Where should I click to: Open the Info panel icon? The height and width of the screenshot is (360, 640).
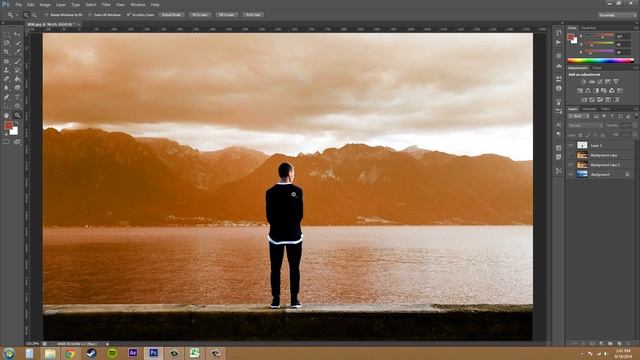[x=559, y=88]
